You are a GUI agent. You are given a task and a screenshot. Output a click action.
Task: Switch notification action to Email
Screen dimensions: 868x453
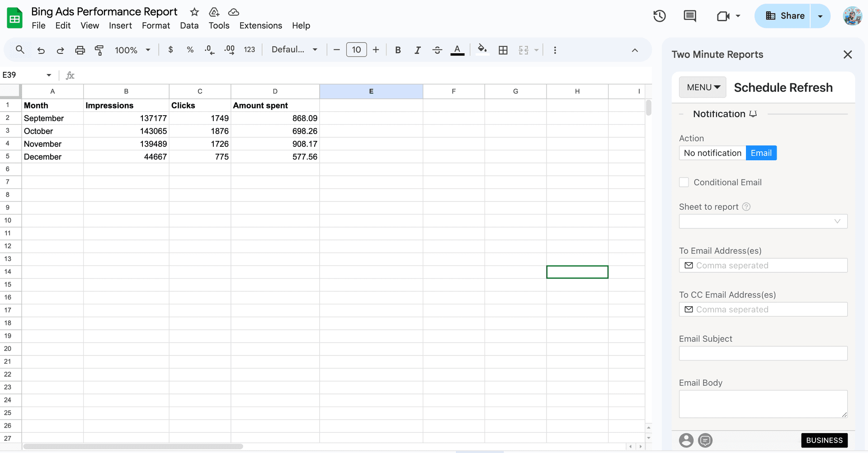pos(761,153)
